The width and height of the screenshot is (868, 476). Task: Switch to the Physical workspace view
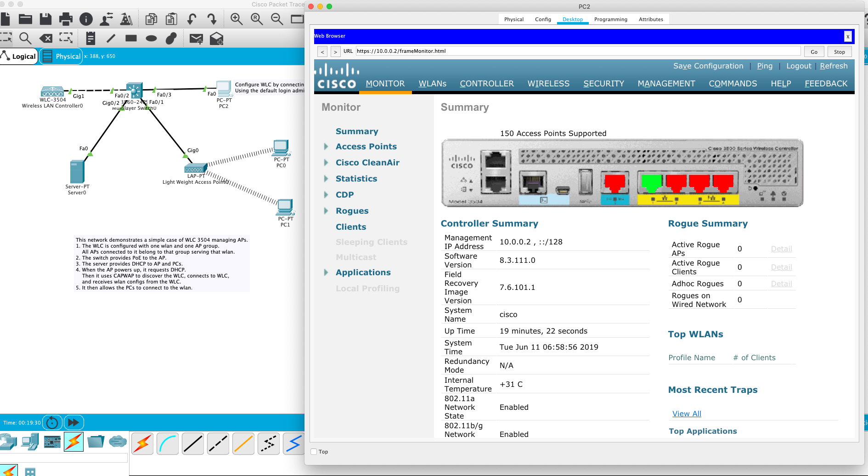point(61,57)
